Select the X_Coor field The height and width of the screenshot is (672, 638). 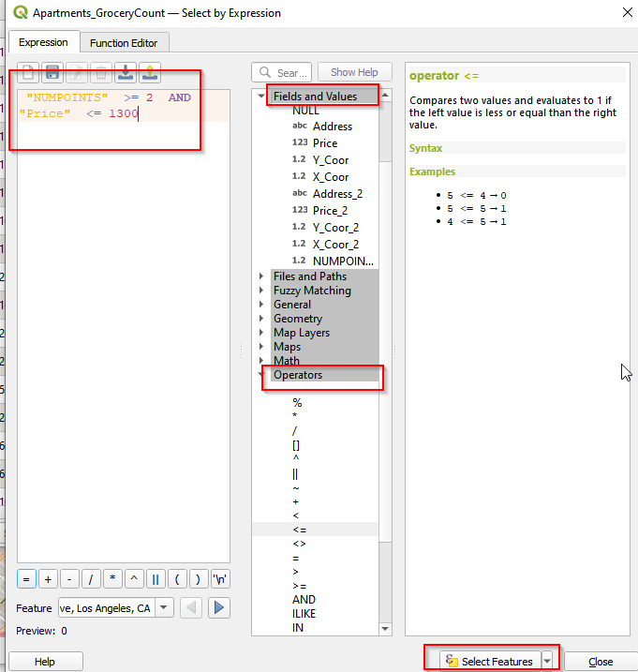[x=331, y=176]
